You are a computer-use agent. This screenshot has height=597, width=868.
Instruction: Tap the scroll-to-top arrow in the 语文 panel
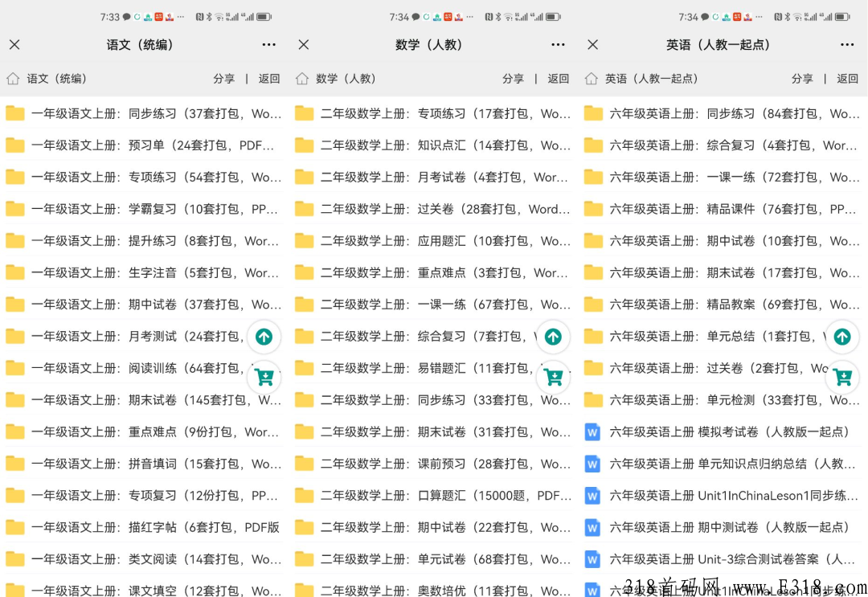(x=264, y=337)
